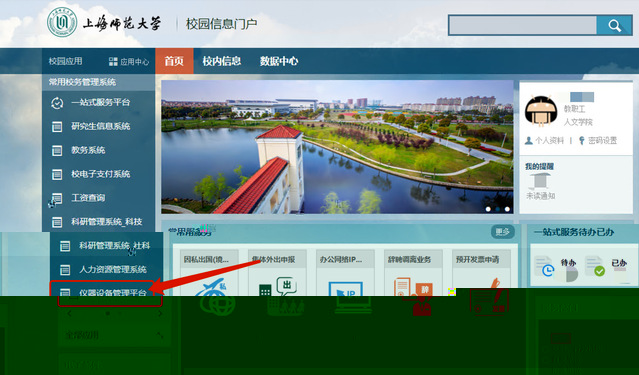
Task: Click the 应用中心 grid icon
Action: pyautogui.click(x=113, y=62)
